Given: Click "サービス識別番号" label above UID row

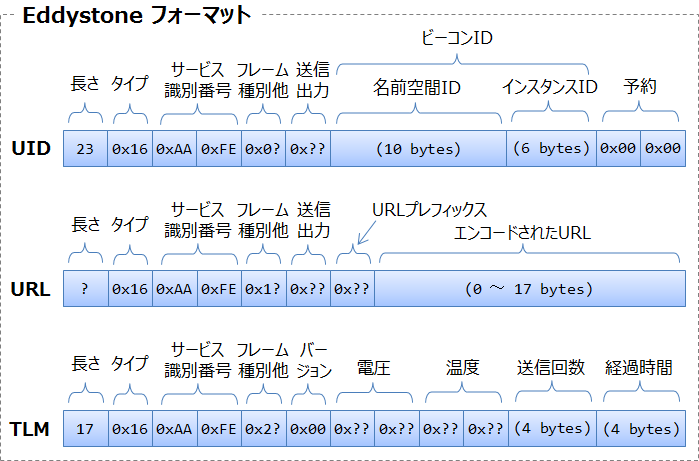Looking at the screenshot, I should click(x=198, y=80).
